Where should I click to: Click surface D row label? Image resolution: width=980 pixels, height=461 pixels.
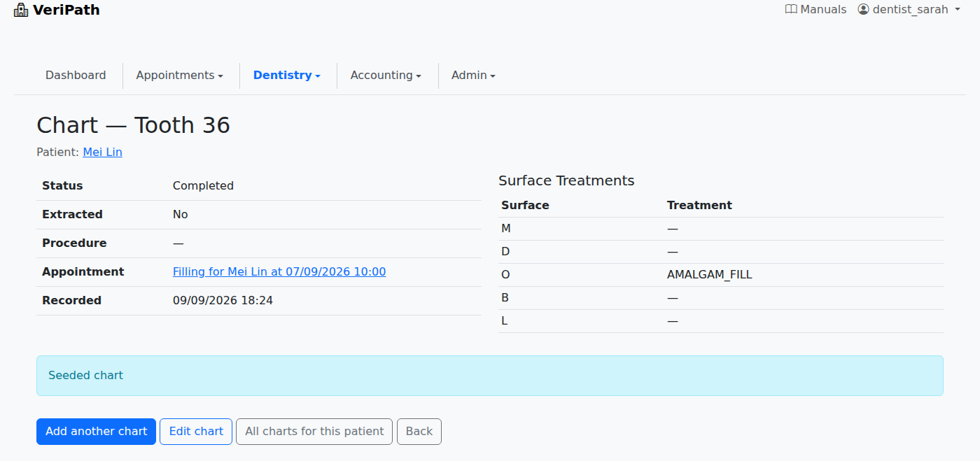[x=505, y=252]
